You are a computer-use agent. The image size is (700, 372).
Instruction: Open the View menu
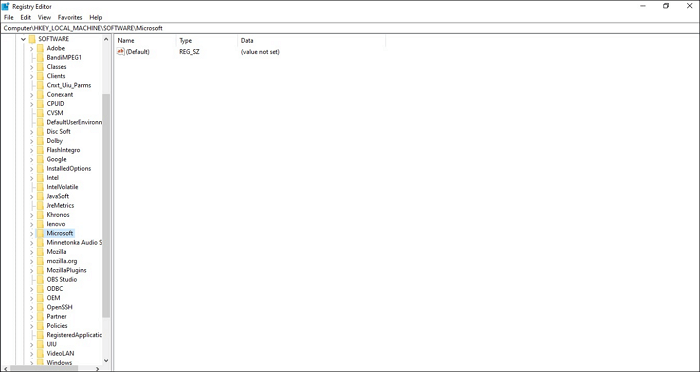tap(44, 17)
